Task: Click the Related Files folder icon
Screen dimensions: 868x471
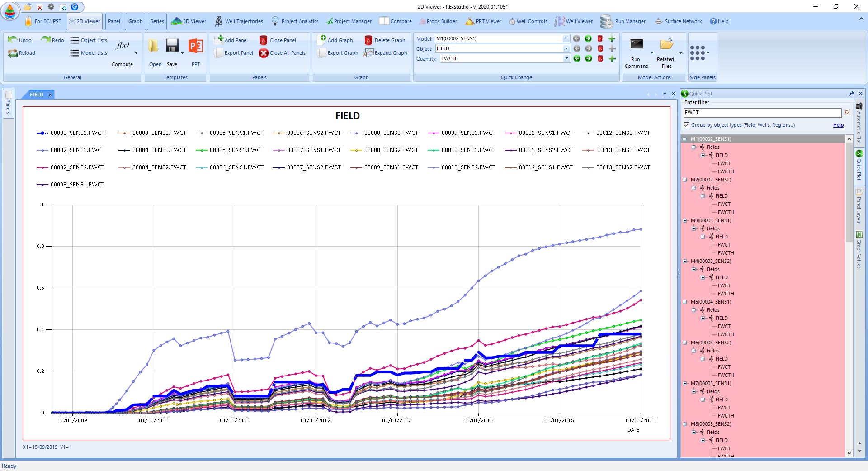Action: coord(666,44)
